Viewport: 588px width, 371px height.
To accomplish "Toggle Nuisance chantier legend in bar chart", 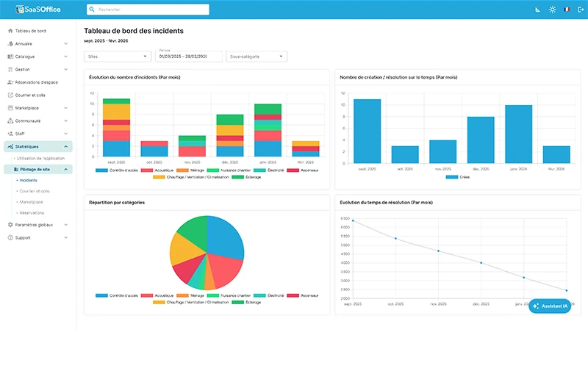I will coord(229,170).
